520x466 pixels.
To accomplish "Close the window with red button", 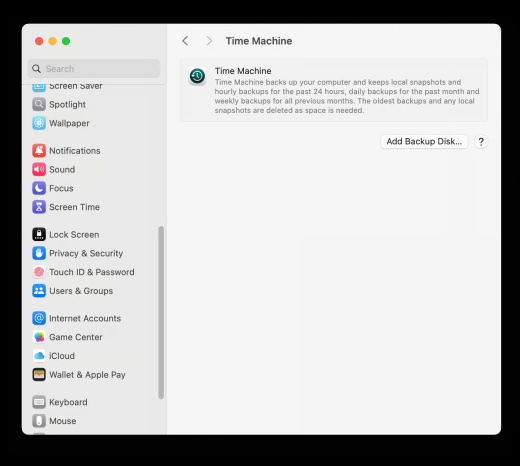I will [x=39, y=41].
